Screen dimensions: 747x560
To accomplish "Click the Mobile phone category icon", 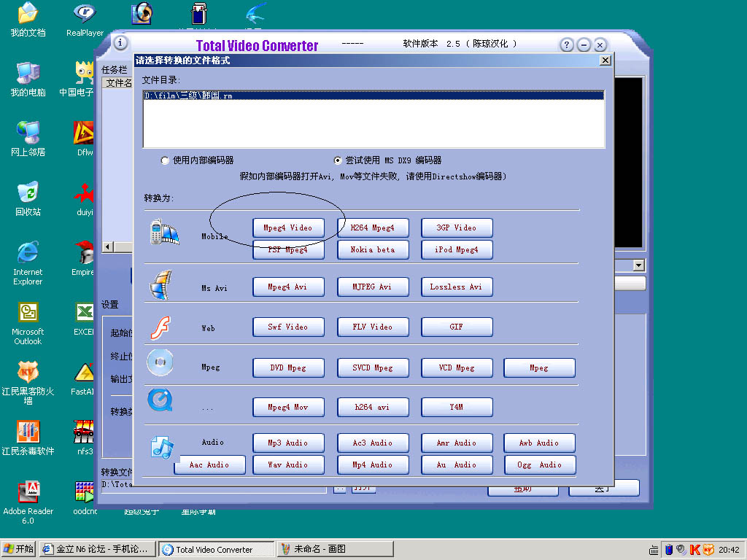I will 164,233.
